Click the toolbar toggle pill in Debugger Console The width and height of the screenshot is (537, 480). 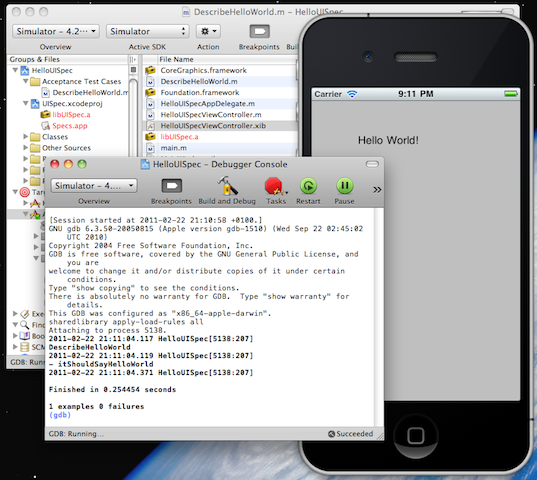click(372, 164)
